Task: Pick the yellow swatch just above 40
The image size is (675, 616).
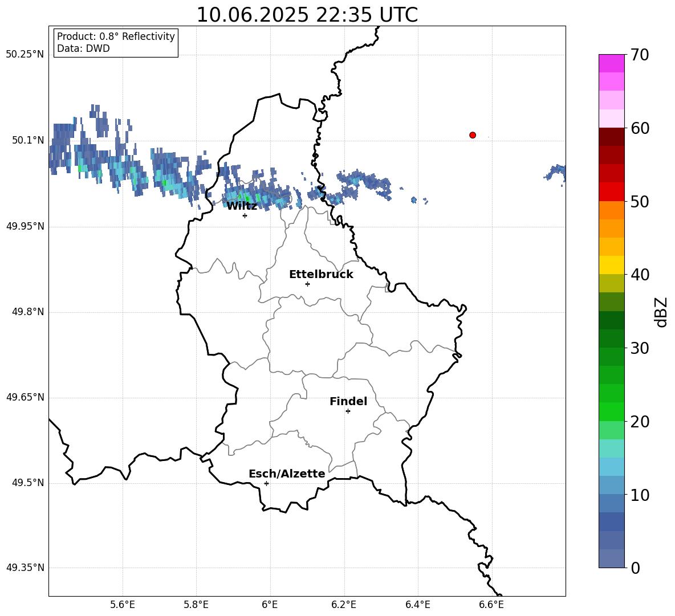Action: coord(612,265)
